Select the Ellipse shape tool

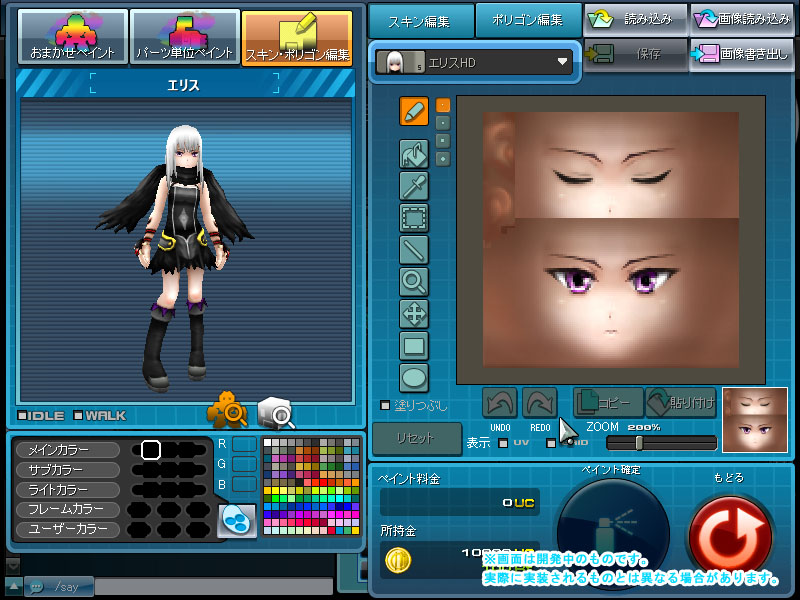tap(414, 378)
